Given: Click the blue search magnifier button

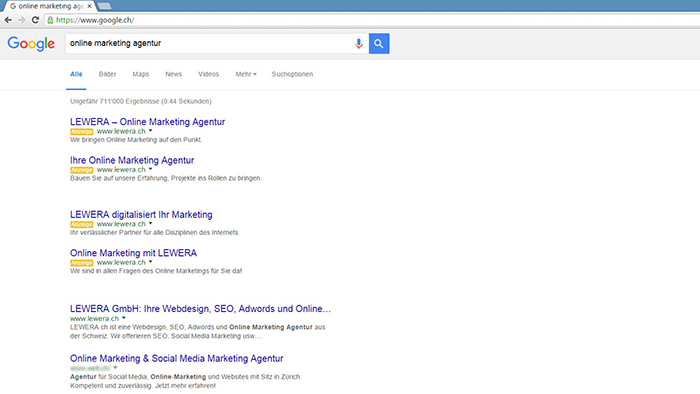Looking at the screenshot, I should 379,43.
